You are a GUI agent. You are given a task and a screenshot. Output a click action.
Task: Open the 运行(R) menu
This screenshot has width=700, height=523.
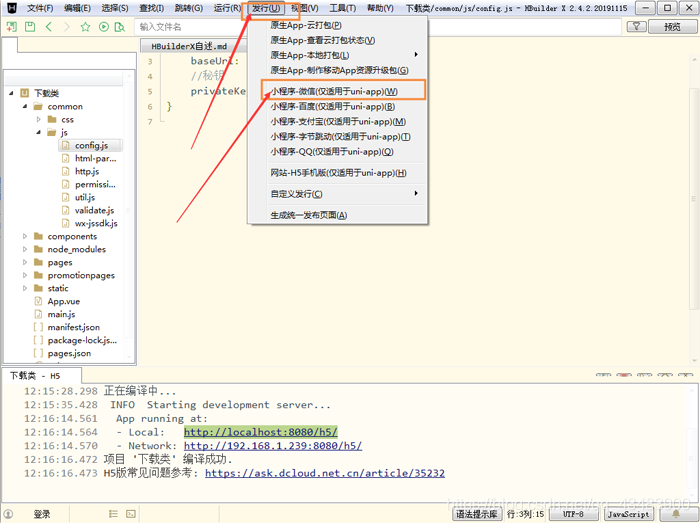pos(227,8)
